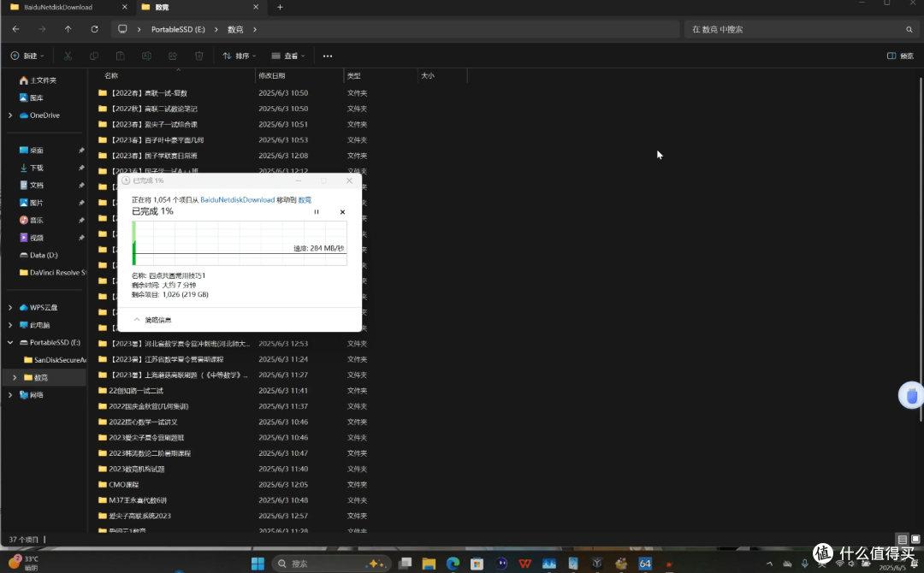The height and width of the screenshot is (573, 924).
Task: Sort by 修改日期 column header
Action: click(272, 75)
